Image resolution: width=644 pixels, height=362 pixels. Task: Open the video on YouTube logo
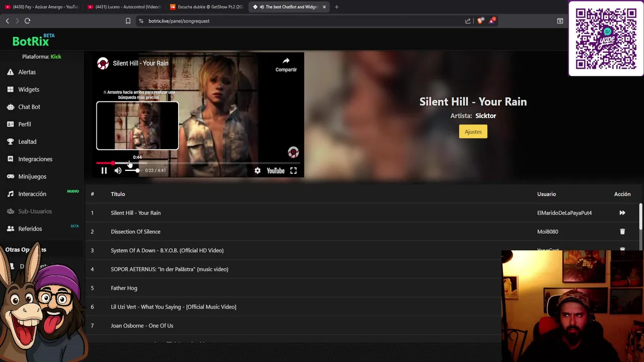[x=276, y=170]
